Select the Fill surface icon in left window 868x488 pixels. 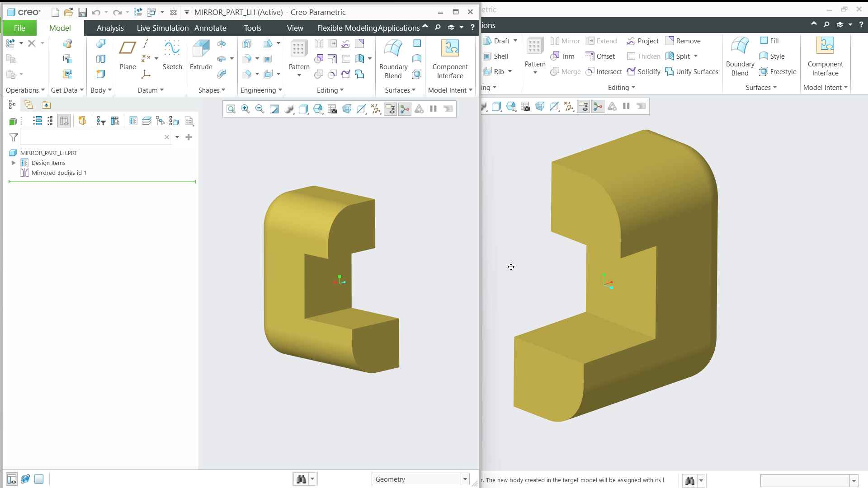pyautogui.click(x=417, y=43)
